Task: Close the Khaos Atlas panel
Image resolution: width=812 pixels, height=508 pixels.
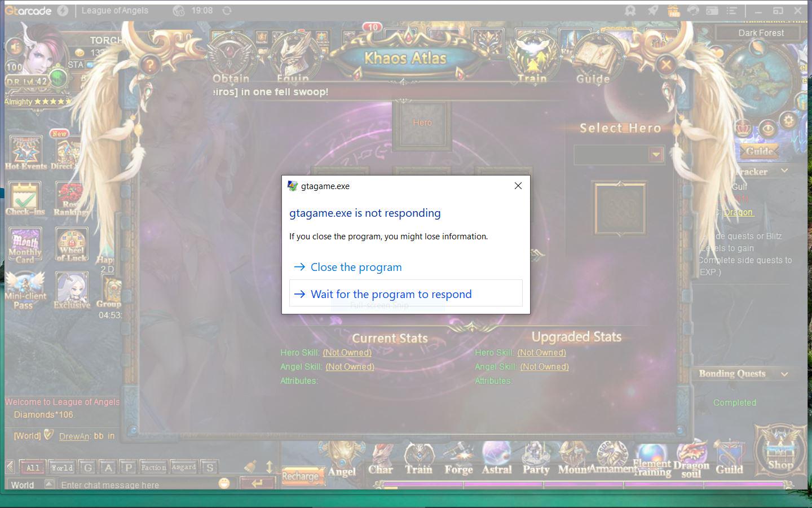Action: click(x=666, y=64)
